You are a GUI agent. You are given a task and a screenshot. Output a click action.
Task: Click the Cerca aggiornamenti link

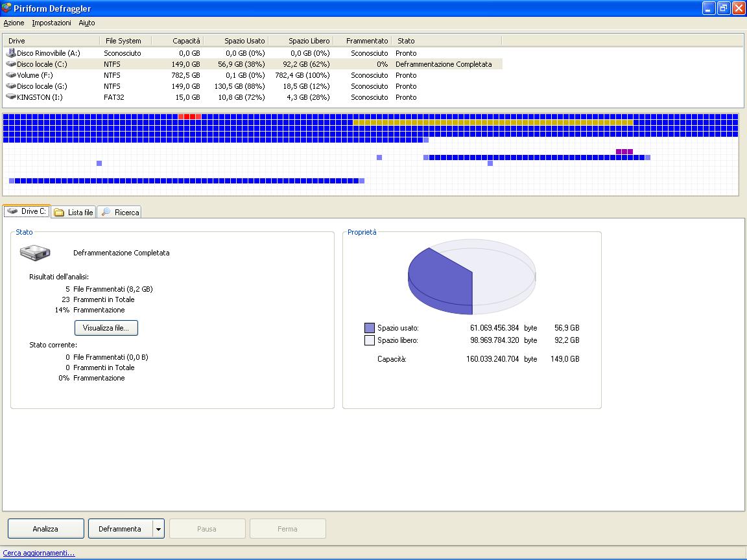click(x=39, y=553)
